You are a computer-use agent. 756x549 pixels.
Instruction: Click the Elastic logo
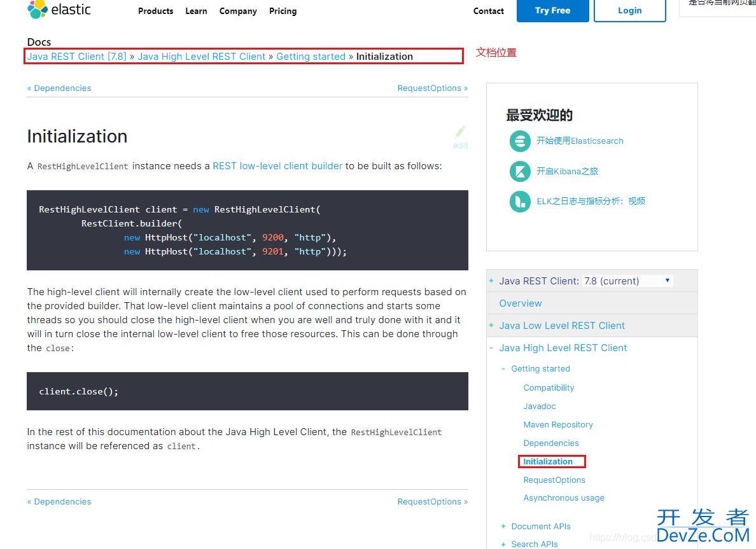(59, 9)
